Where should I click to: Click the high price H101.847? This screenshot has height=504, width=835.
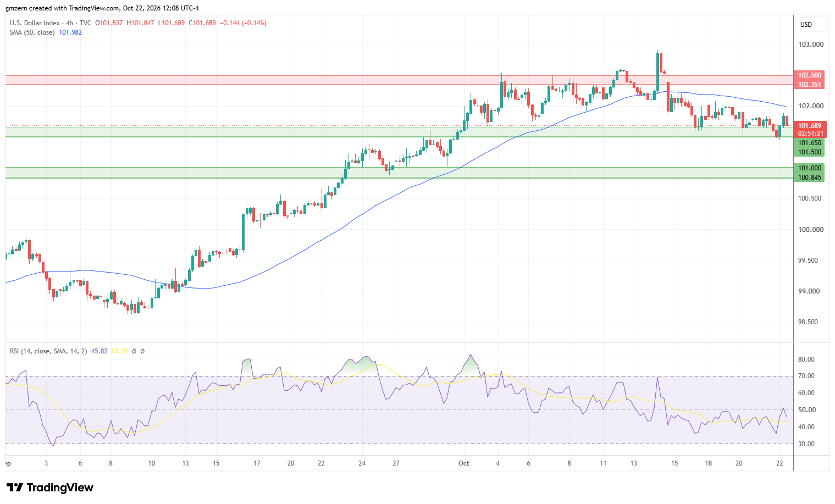click(140, 23)
